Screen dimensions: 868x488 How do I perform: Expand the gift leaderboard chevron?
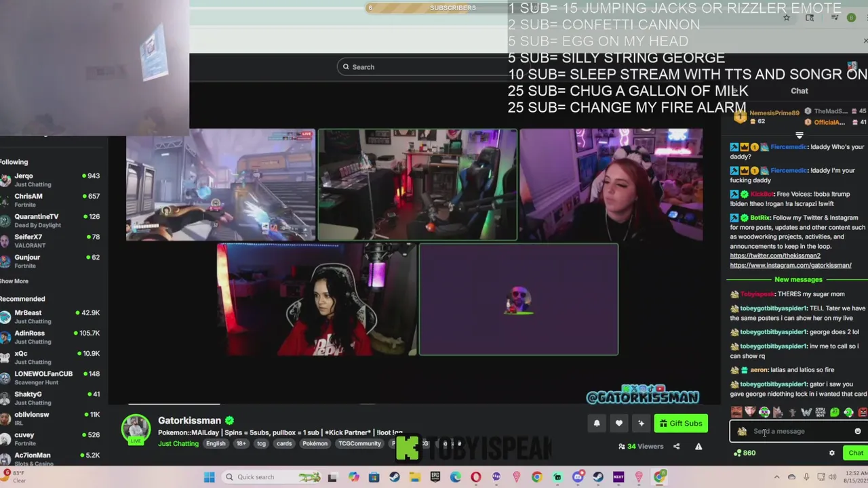[800, 136]
